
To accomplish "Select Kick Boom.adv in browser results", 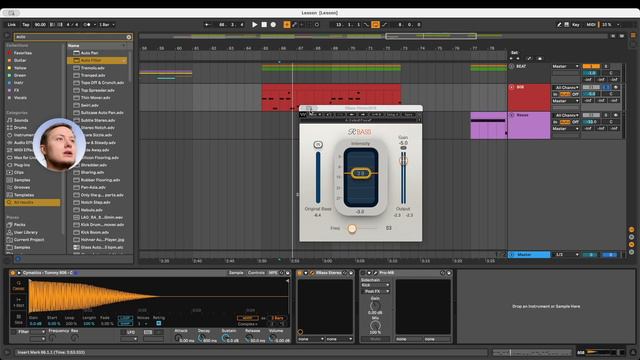I will (94, 232).
